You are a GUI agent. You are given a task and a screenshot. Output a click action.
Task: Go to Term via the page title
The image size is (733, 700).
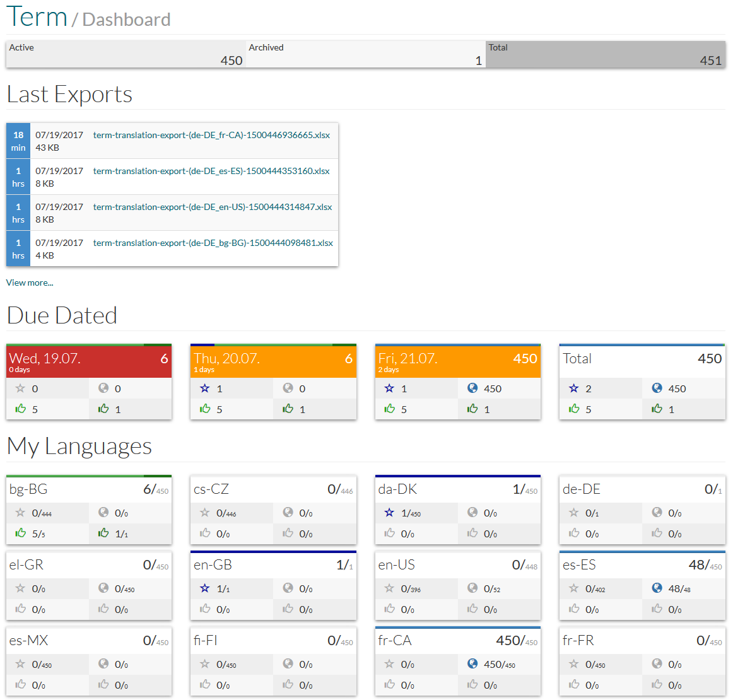tap(37, 17)
